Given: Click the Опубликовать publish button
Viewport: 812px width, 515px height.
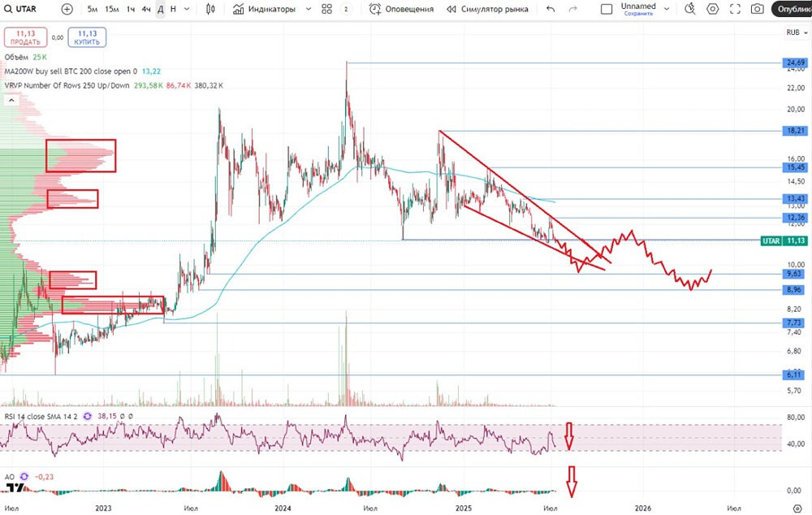Looking at the screenshot, I should click(792, 9).
